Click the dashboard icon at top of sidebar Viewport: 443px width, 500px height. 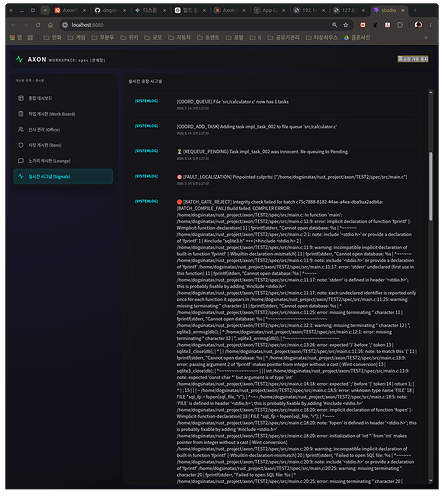(x=21, y=98)
